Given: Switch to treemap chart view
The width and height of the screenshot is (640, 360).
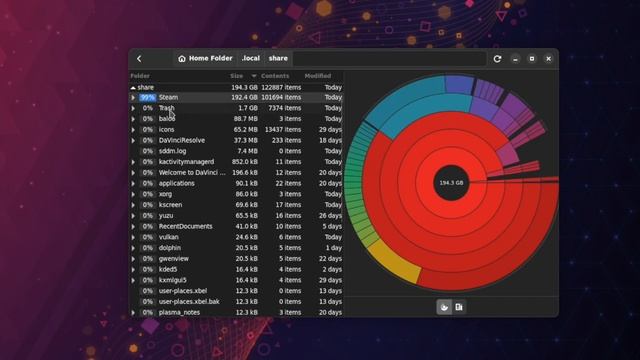Looking at the screenshot, I should (x=459, y=307).
